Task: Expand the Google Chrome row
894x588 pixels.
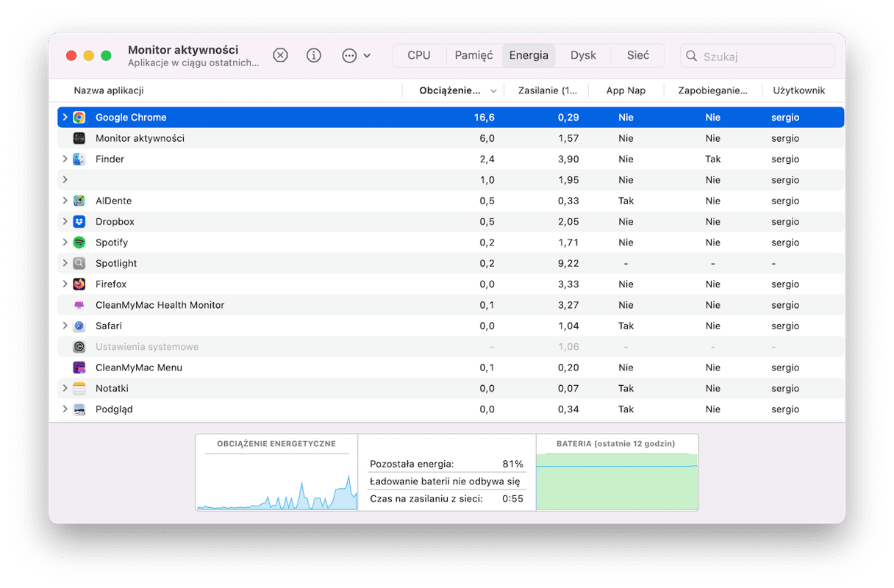Action: coord(65,118)
